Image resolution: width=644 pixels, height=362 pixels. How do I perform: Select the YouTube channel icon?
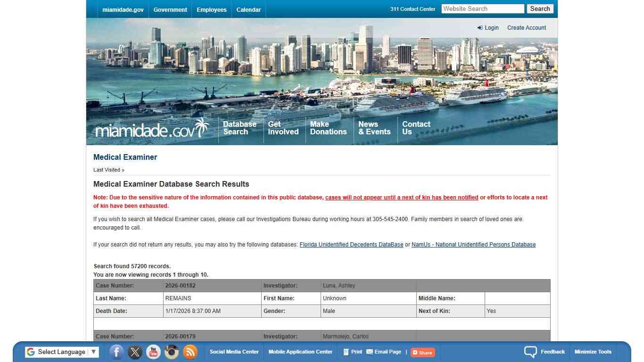click(153, 352)
